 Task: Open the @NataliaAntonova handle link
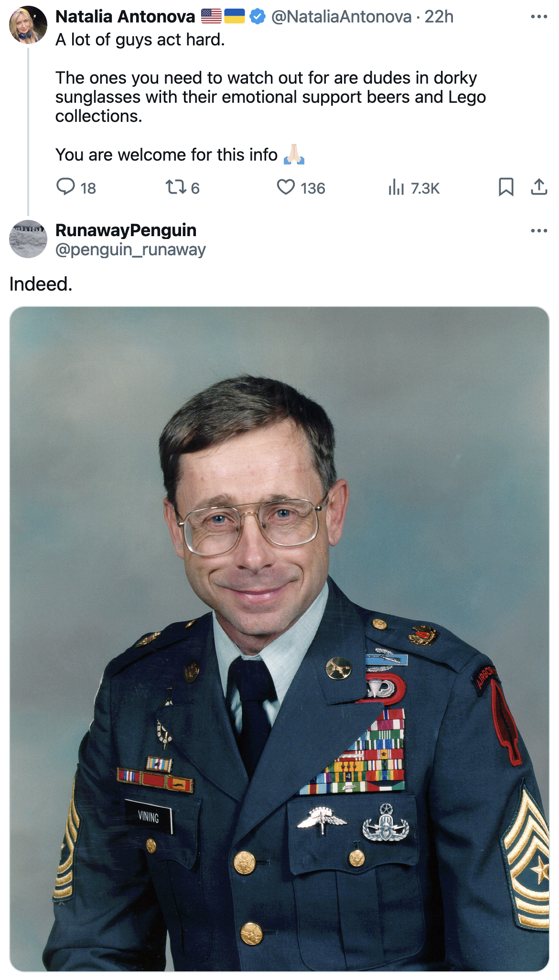341,17
